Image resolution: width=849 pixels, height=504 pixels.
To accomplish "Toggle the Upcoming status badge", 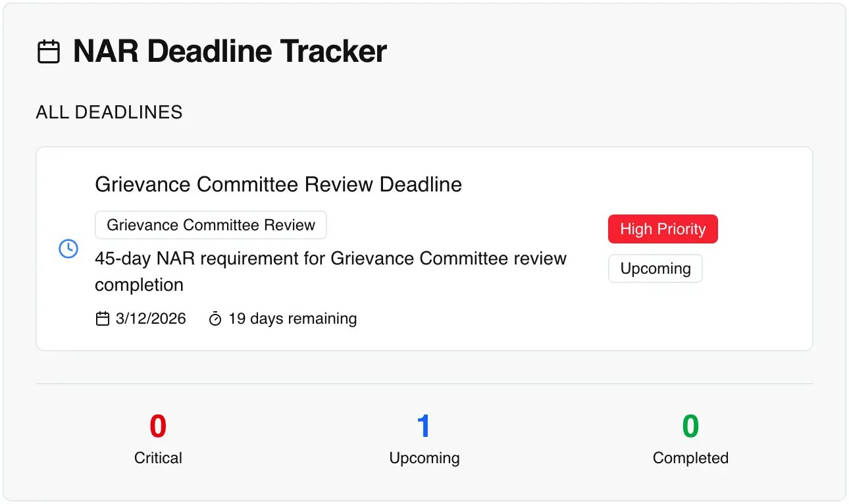I will [655, 268].
